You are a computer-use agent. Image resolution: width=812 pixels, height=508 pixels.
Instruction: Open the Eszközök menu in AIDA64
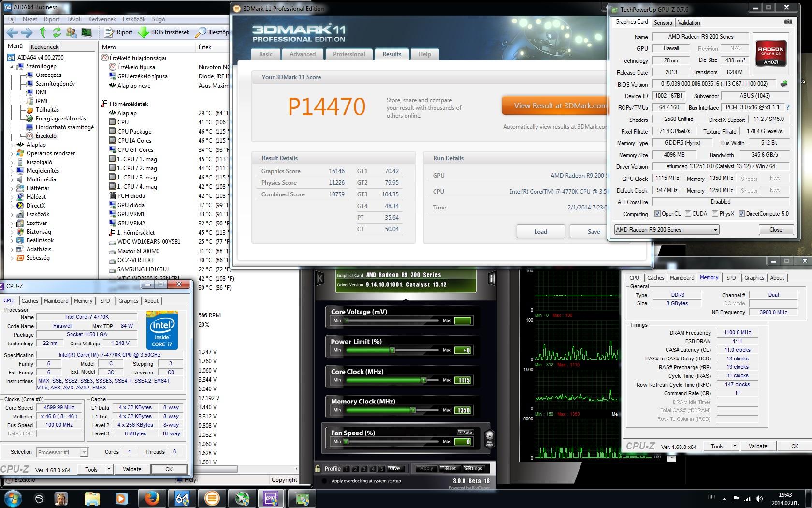pyautogui.click(x=134, y=19)
